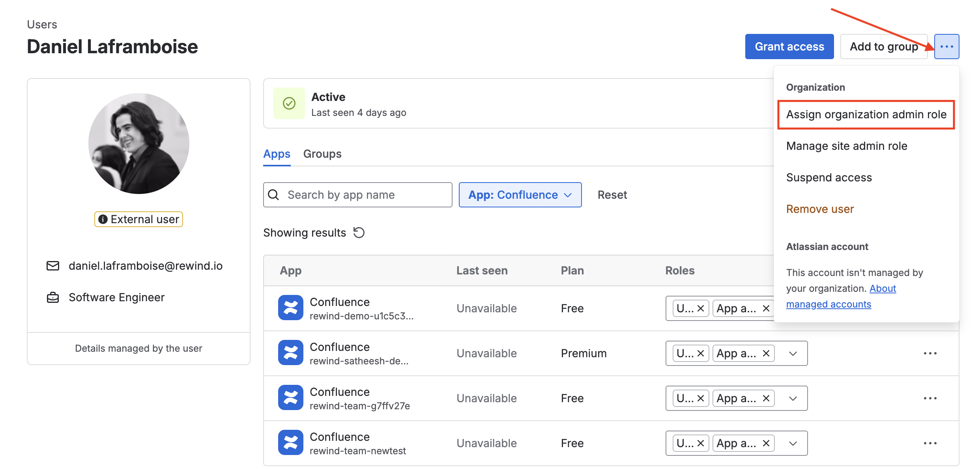
Task: Select Assign organization admin role
Action: (866, 114)
